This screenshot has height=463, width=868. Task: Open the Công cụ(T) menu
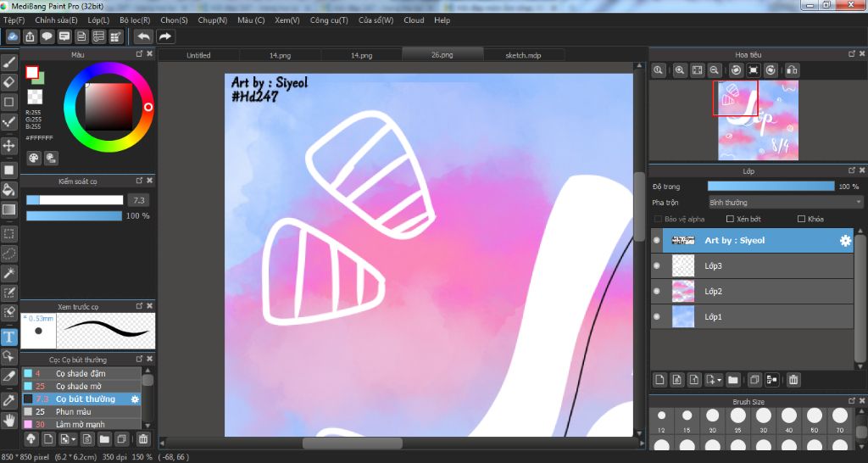[329, 20]
